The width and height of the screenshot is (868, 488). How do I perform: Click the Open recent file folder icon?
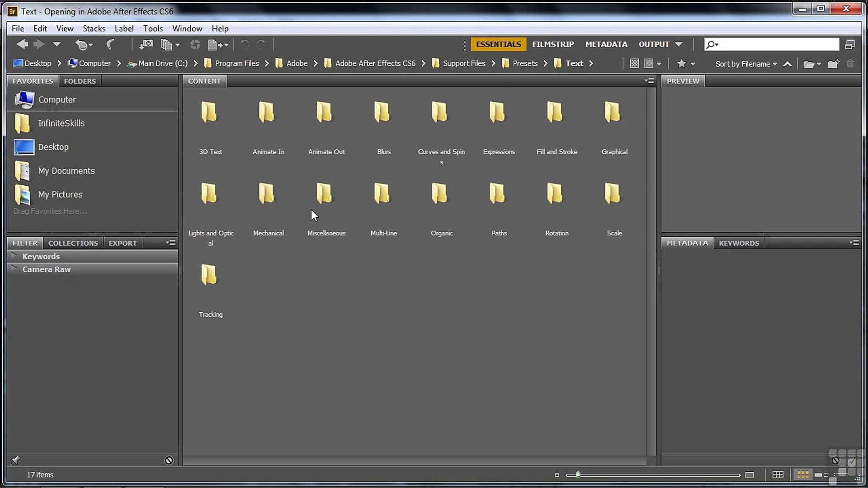pyautogui.click(x=809, y=64)
